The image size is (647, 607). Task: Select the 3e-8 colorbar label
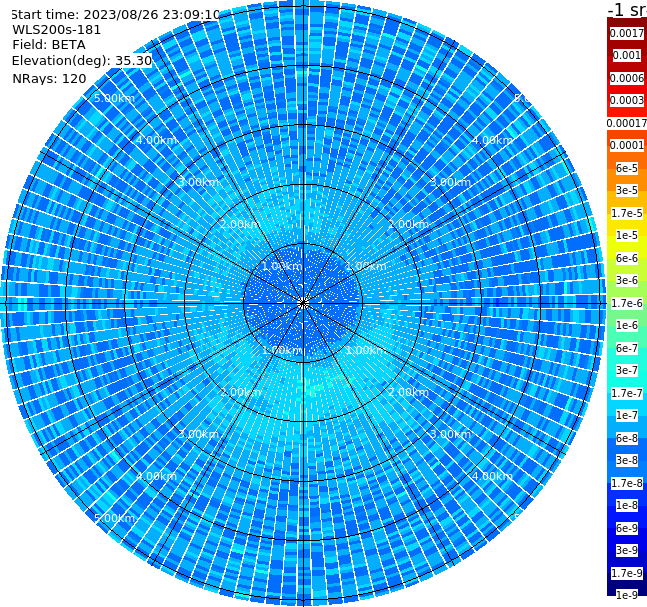click(x=627, y=460)
